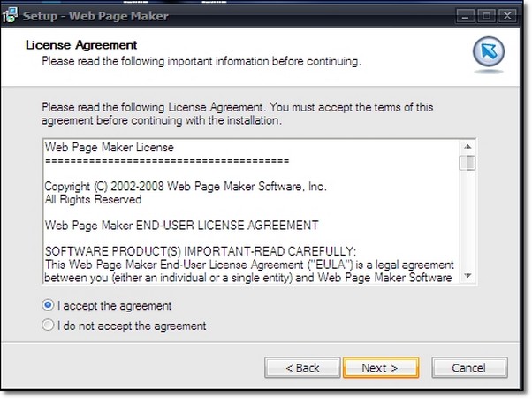Image resolution: width=532 pixels, height=399 pixels.
Task: Click the 'Setup - Web Page Maker' title bar text
Action: (95, 16)
